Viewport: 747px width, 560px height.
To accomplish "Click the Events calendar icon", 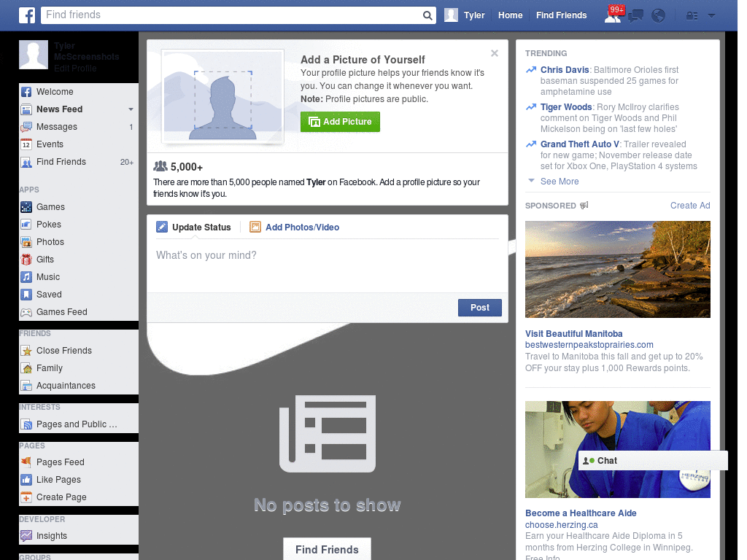I will click(26, 144).
